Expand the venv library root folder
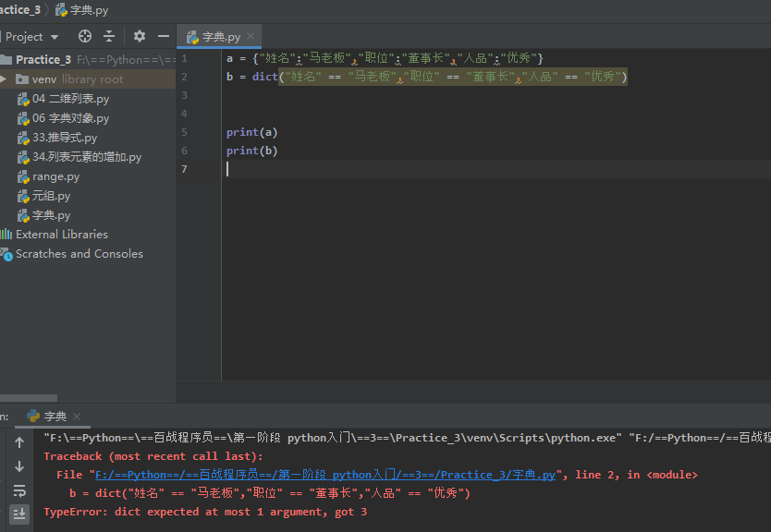Screen dimensions: 771x532 coord(4,79)
